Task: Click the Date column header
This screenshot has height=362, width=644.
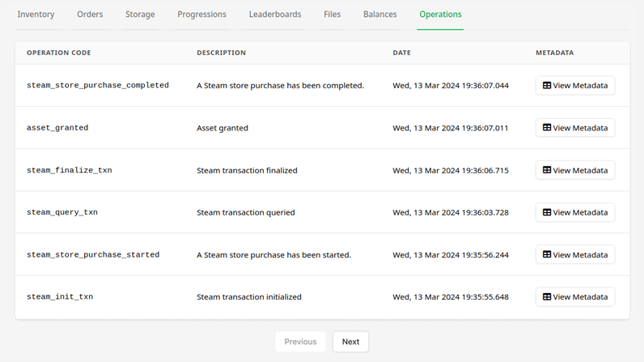Action: 401,53
